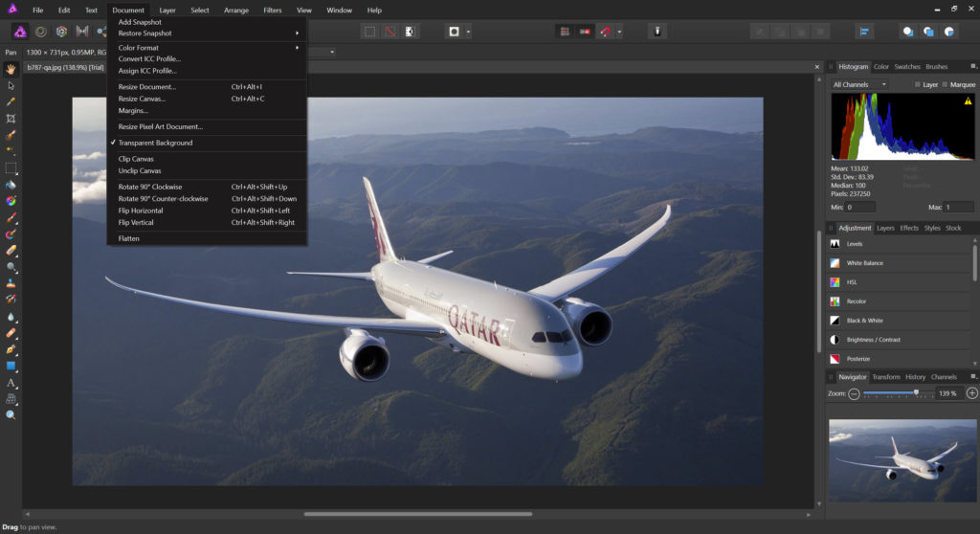980x534 pixels.
Task: Open the Histogram panel options menu
Action: tap(973, 66)
